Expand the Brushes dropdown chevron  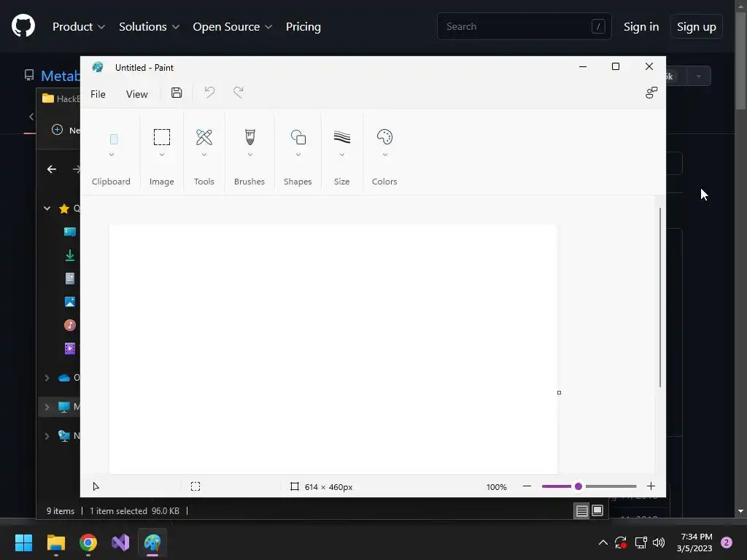[249, 155]
